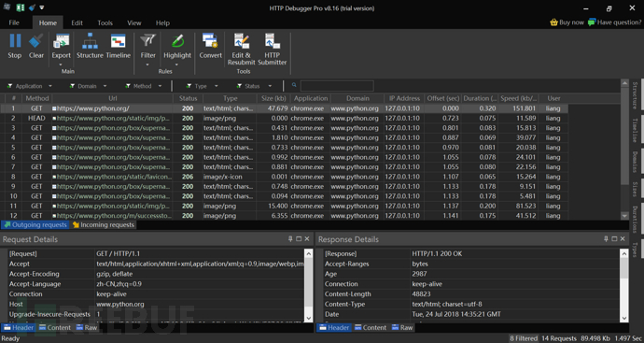Stop capturing with the Stop button
The image size is (644, 343).
pyautogui.click(x=14, y=47)
